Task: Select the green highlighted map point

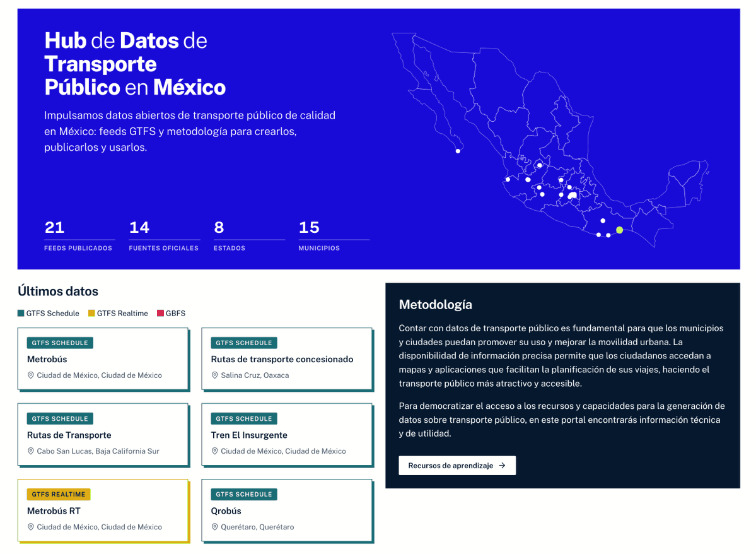Action: 620,230
